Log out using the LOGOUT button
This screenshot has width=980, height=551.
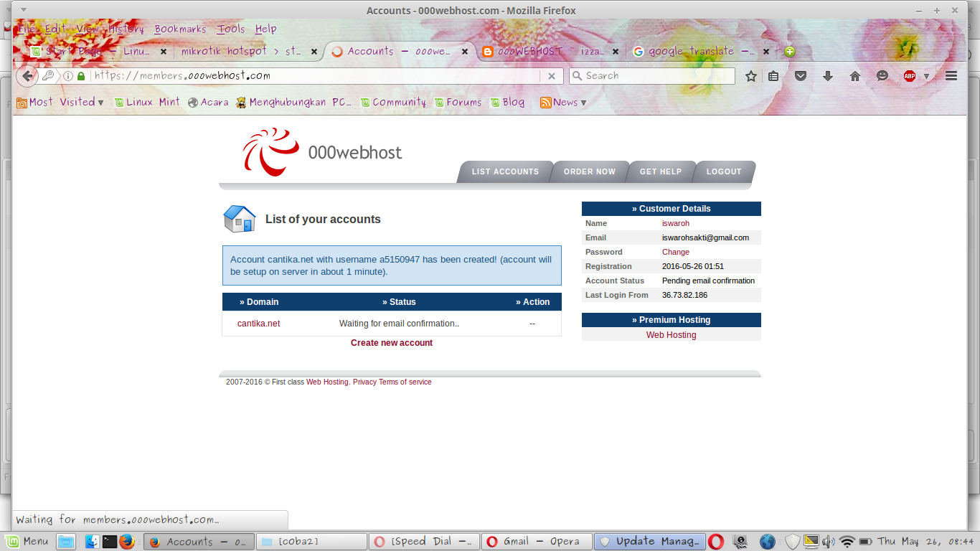pyautogui.click(x=724, y=171)
